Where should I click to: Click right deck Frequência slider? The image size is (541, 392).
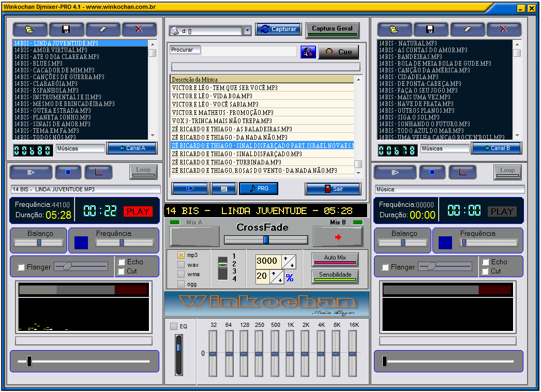[x=489, y=243]
